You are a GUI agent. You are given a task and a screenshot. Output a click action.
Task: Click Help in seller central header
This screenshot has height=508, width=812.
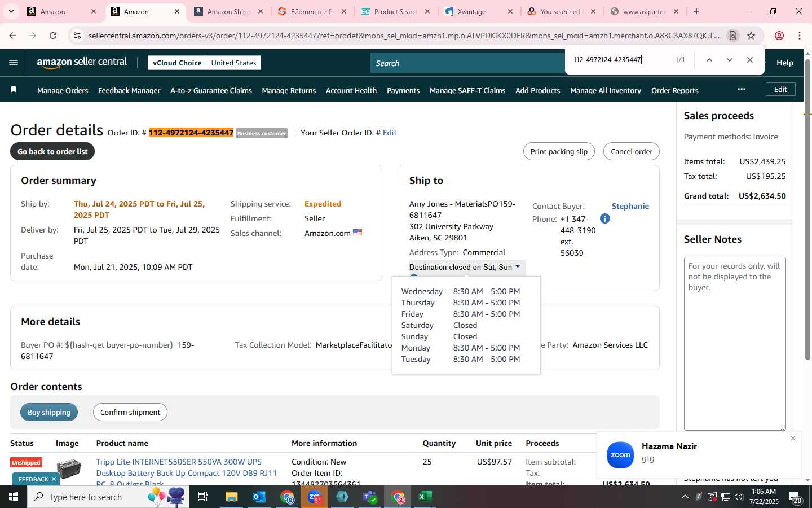[x=785, y=63]
